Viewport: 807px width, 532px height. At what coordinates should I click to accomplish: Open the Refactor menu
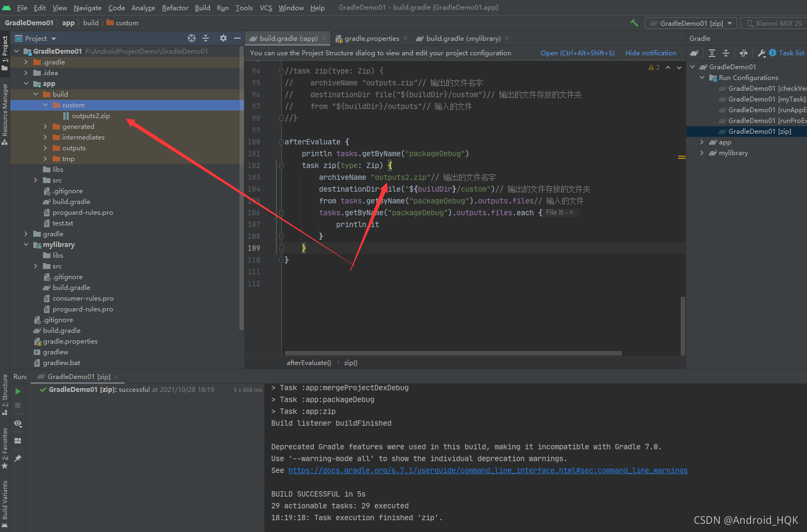[x=175, y=8]
